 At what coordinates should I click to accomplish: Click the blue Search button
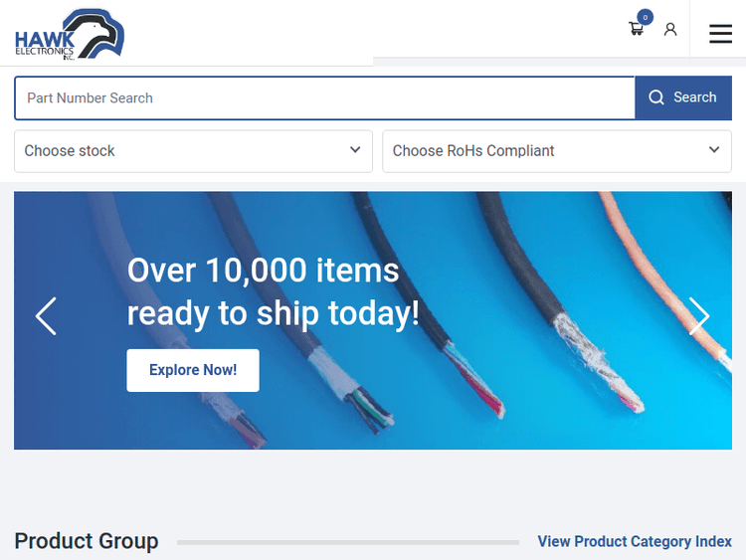(683, 97)
